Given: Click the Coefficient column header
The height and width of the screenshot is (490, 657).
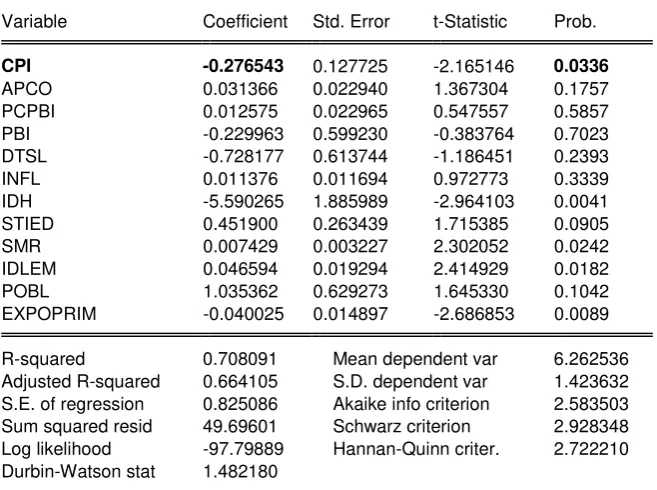Looking at the screenshot, I should point(245,21).
